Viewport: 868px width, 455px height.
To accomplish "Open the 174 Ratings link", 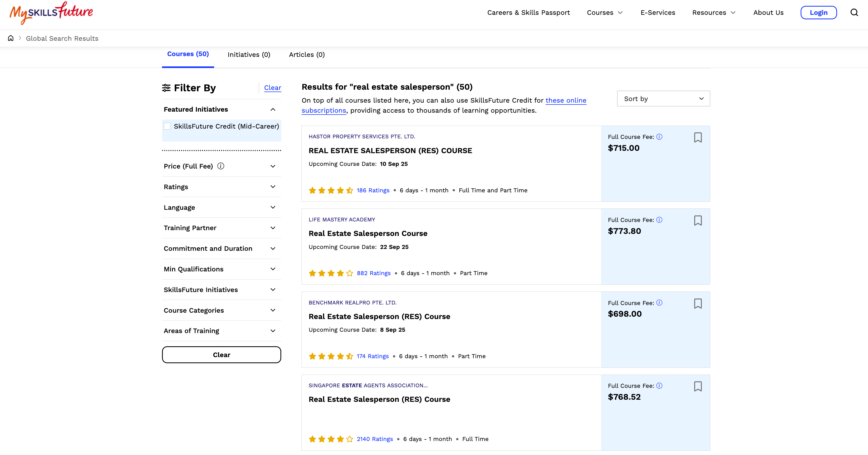I will [372, 356].
